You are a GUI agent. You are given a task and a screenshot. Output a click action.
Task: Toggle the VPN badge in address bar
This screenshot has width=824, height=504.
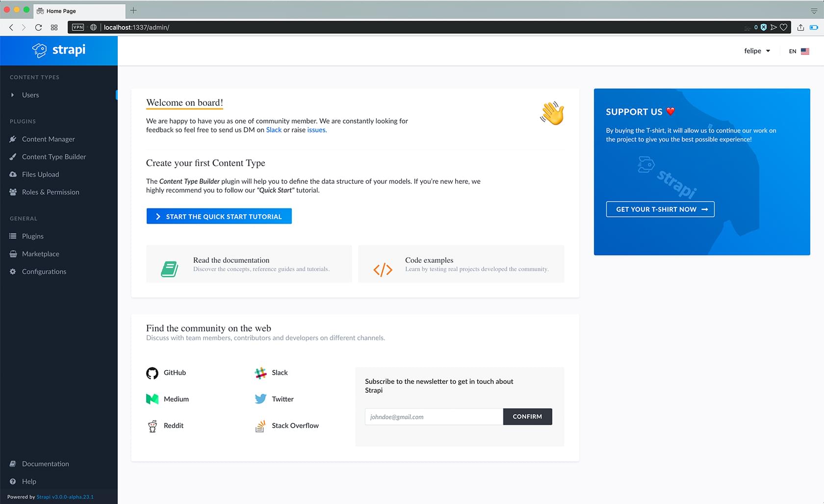(78, 27)
